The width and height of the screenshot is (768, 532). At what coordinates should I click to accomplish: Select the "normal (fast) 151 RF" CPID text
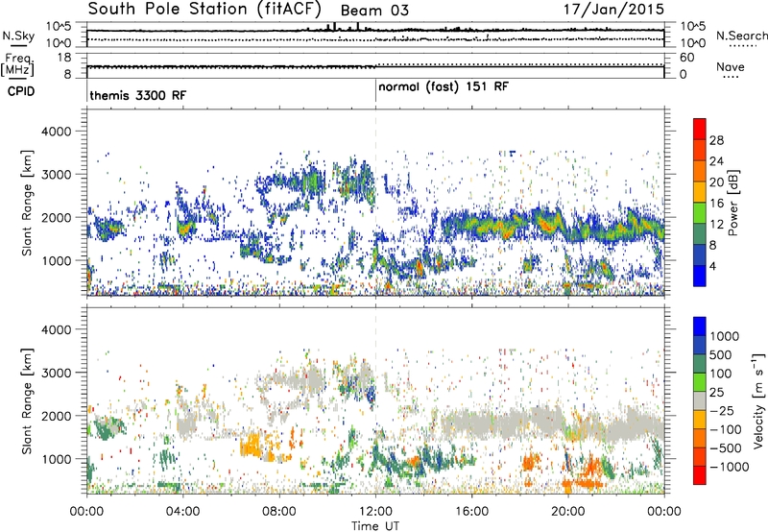[x=444, y=87]
